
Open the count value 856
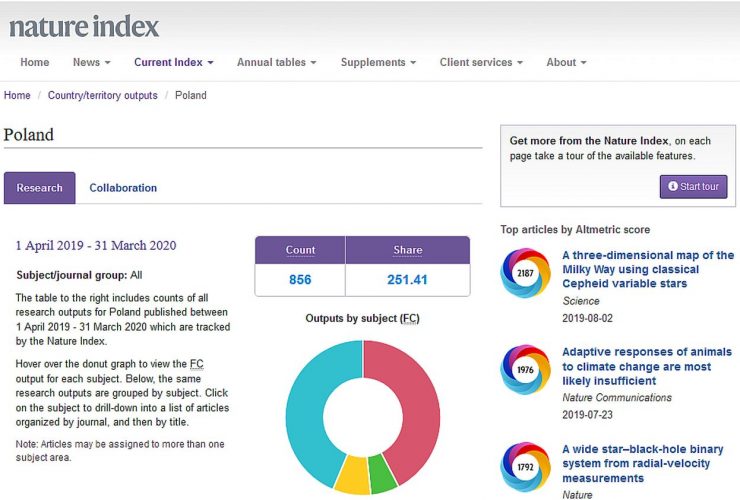coord(300,280)
